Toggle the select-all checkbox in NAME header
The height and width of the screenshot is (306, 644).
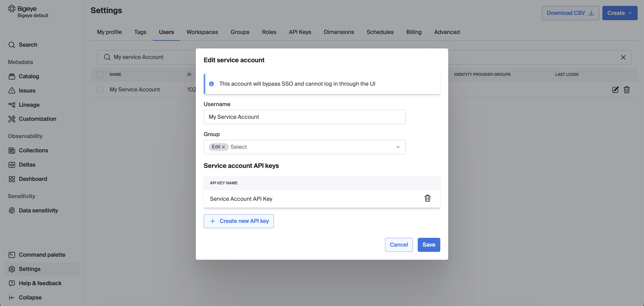pos(100,75)
